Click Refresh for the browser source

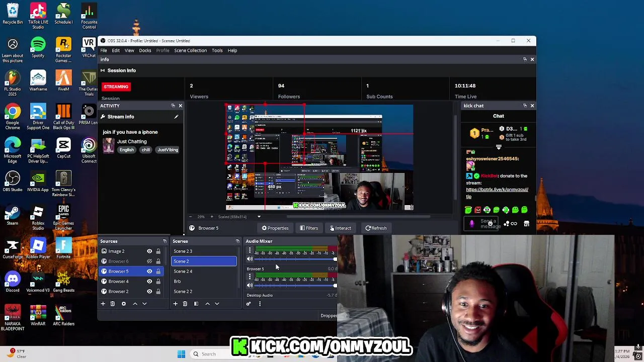click(x=376, y=228)
